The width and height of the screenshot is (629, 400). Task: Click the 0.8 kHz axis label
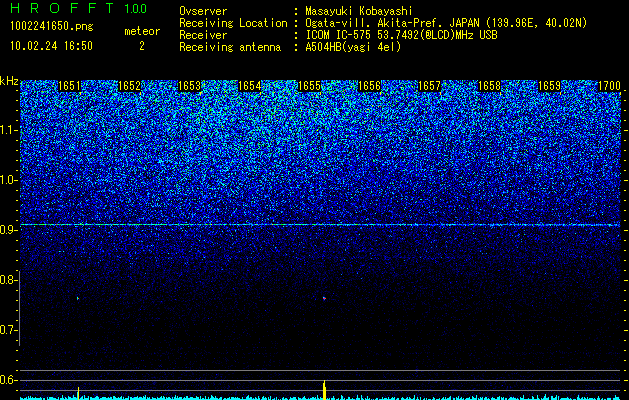pos(7,280)
